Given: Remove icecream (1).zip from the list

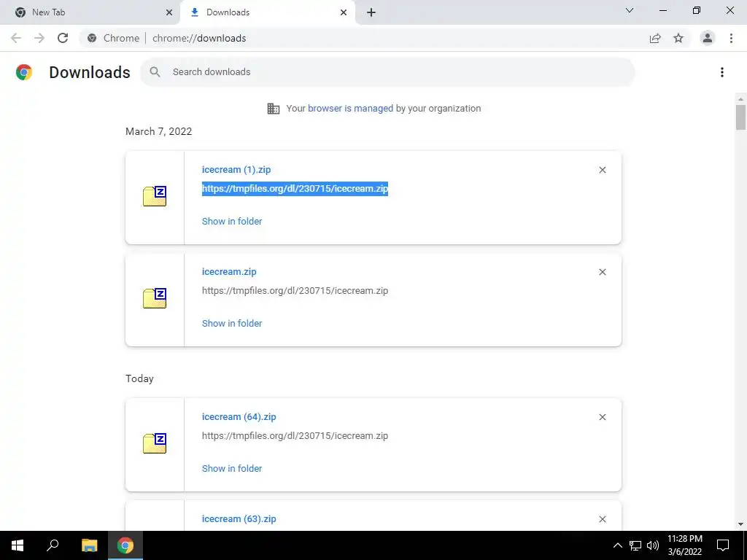Looking at the screenshot, I should point(603,170).
